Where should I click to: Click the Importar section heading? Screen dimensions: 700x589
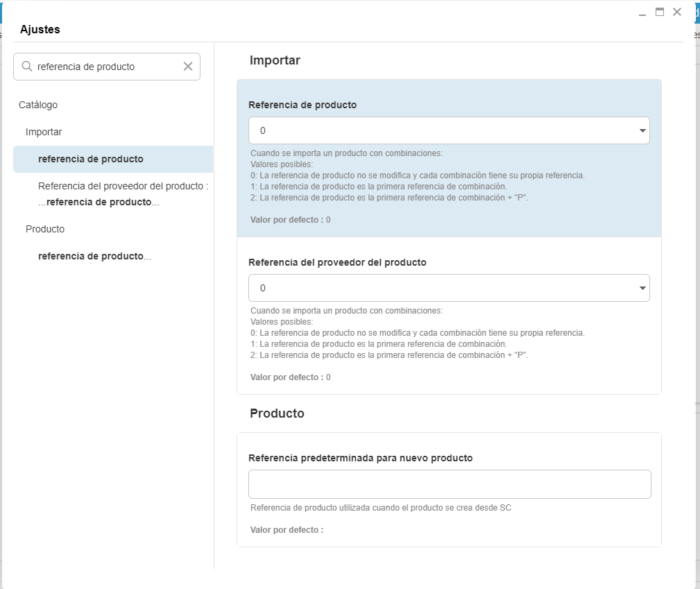pos(275,60)
